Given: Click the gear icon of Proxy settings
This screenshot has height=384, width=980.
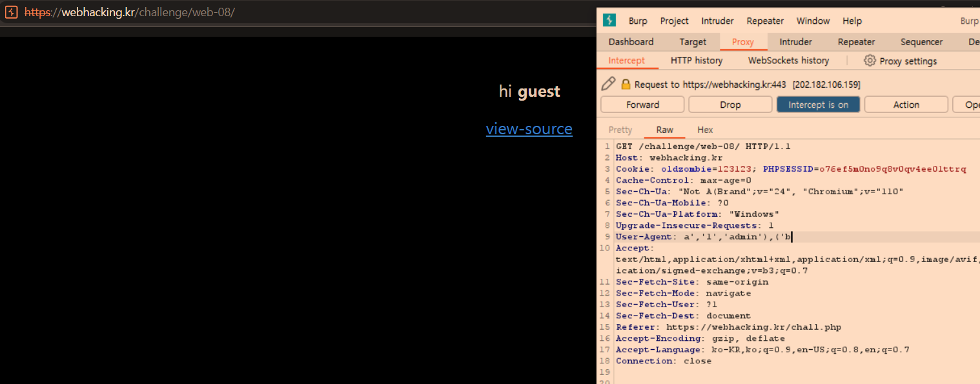Looking at the screenshot, I should pos(870,61).
